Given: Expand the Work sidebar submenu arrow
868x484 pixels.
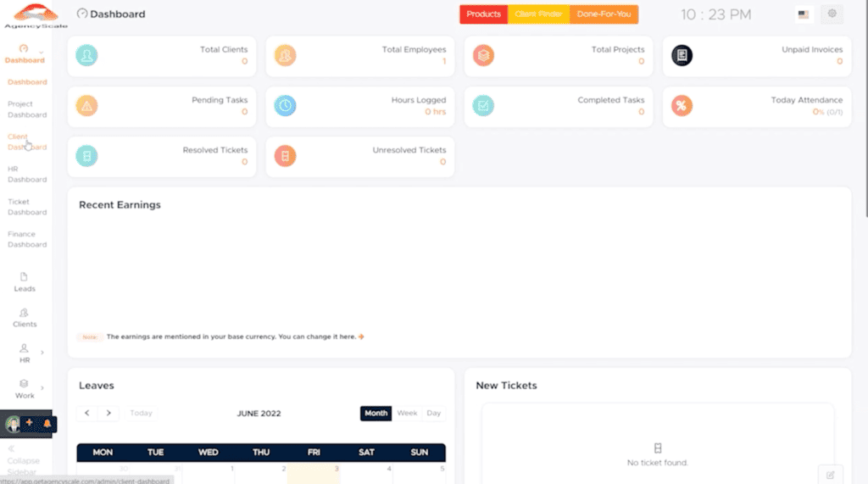Looking at the screenshot, I should pyautogui.click(x=42, y=387).
